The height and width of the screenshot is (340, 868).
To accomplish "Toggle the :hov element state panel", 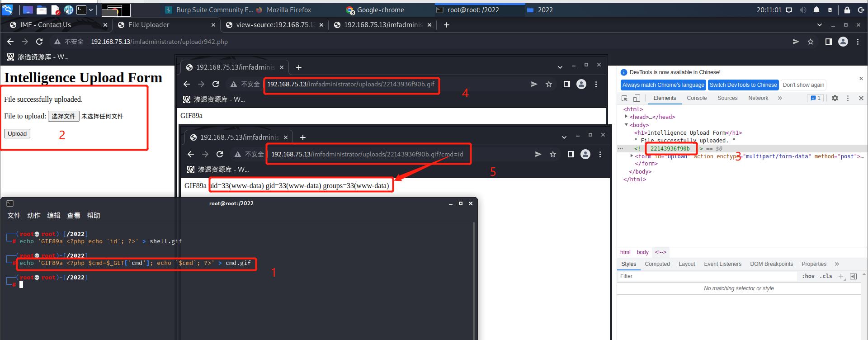I will pos(808,276).
